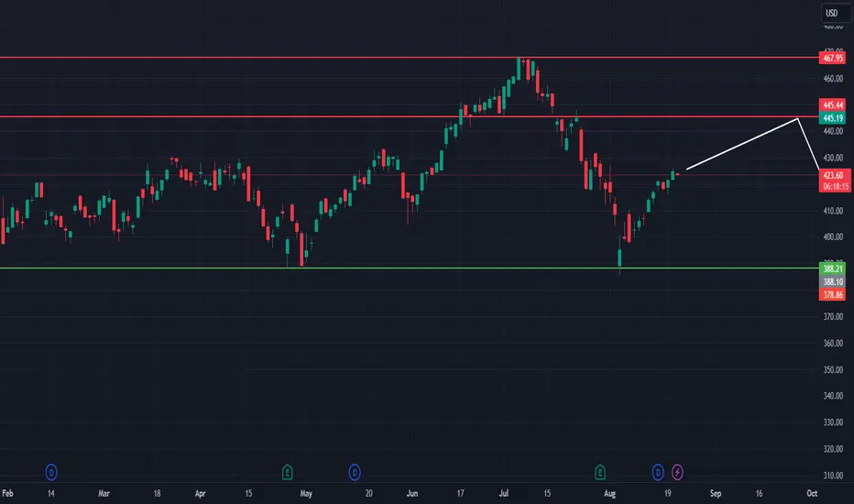Viewport: 854px width, 504px height.
Task: Select the rising white projection trend line
Action: point(742,144)
